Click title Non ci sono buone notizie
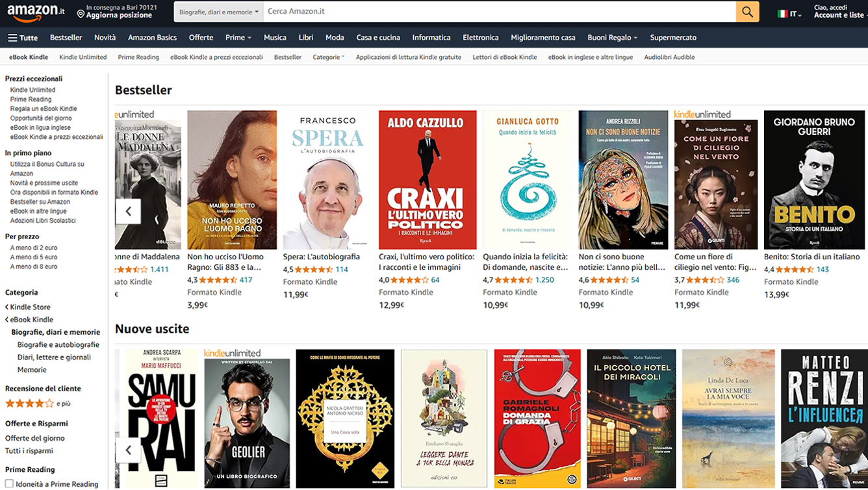 [x=622, y=262]
